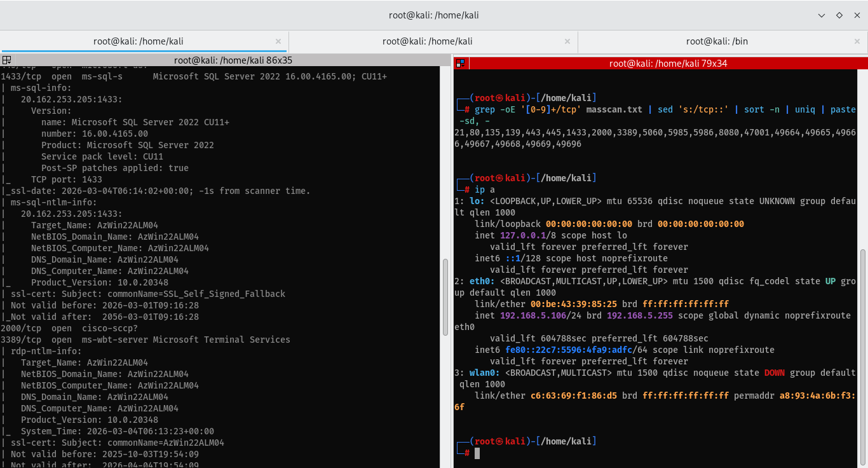Click the prompt cursor in the right terminal
The image size is (868, 468).
pyautogui.click(x=477, y=453)
